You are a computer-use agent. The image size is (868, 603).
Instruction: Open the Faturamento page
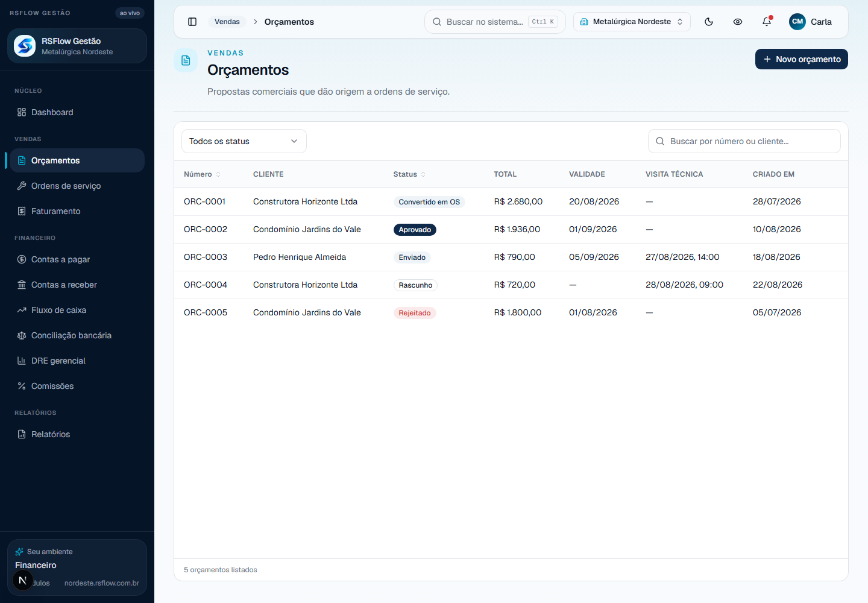point(77,211)
